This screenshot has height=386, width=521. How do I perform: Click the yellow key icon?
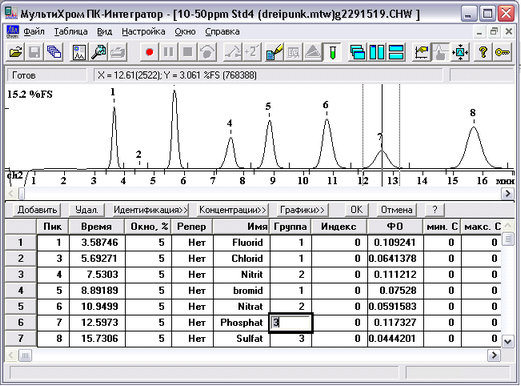(x=502, y=52)
